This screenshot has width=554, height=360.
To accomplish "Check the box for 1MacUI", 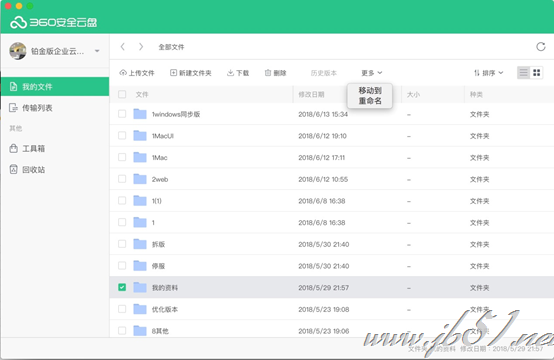I will coord(122,136).
